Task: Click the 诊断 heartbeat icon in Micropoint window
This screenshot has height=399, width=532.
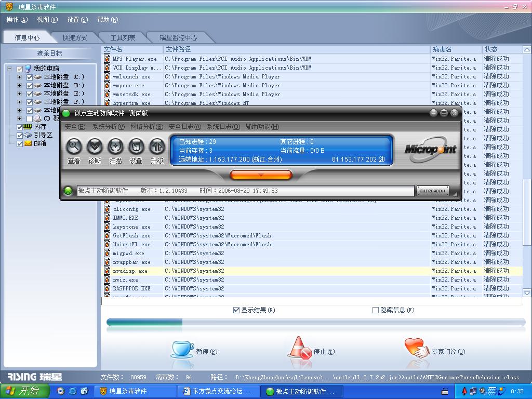Action: tap(95, 147)
